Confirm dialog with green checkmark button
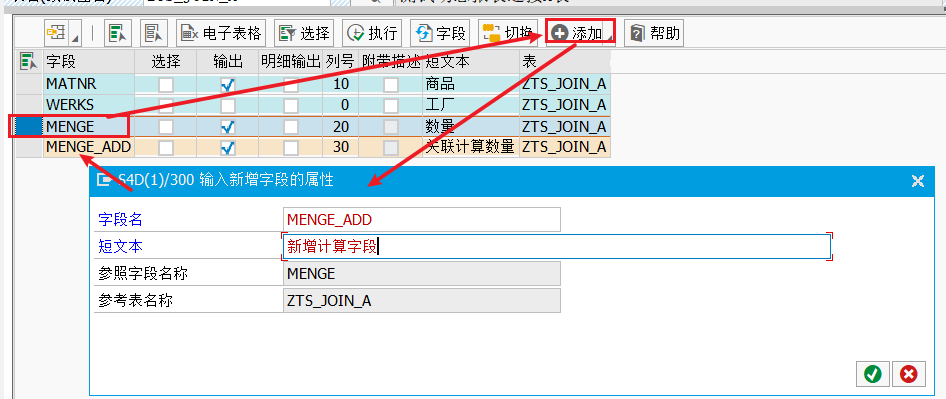The height and width of the screenshot is (399, 946). click(872, 375)
